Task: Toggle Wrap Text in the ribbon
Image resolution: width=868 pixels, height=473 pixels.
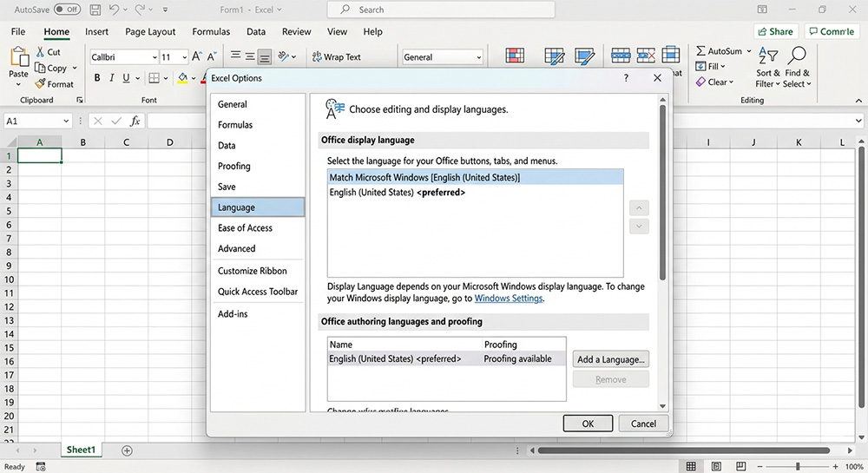Action: [336, 56]
